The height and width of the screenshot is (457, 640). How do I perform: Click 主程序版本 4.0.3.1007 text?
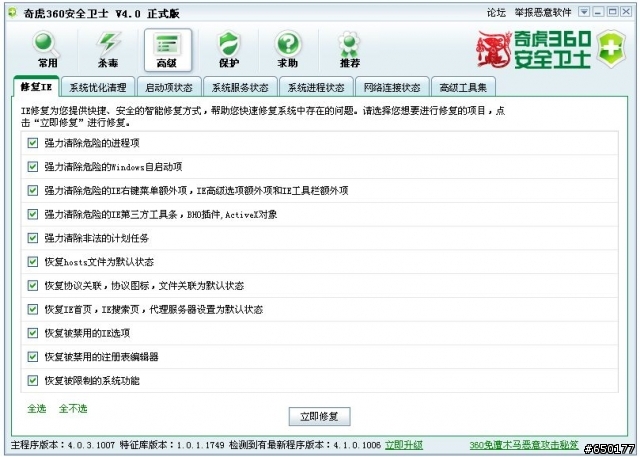coord(63,445)
